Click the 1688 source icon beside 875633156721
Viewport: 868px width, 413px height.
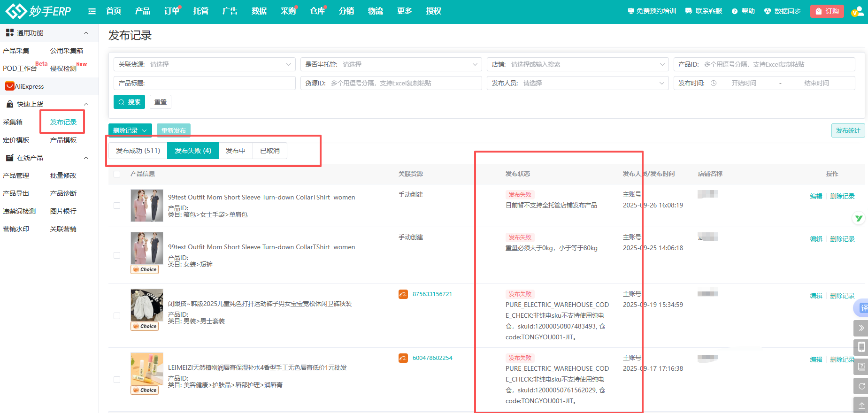[403, 294]
